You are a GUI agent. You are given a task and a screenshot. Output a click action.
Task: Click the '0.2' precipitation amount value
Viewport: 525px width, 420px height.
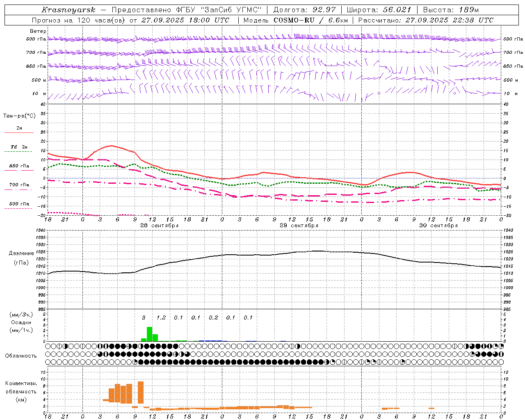point(213,317)
